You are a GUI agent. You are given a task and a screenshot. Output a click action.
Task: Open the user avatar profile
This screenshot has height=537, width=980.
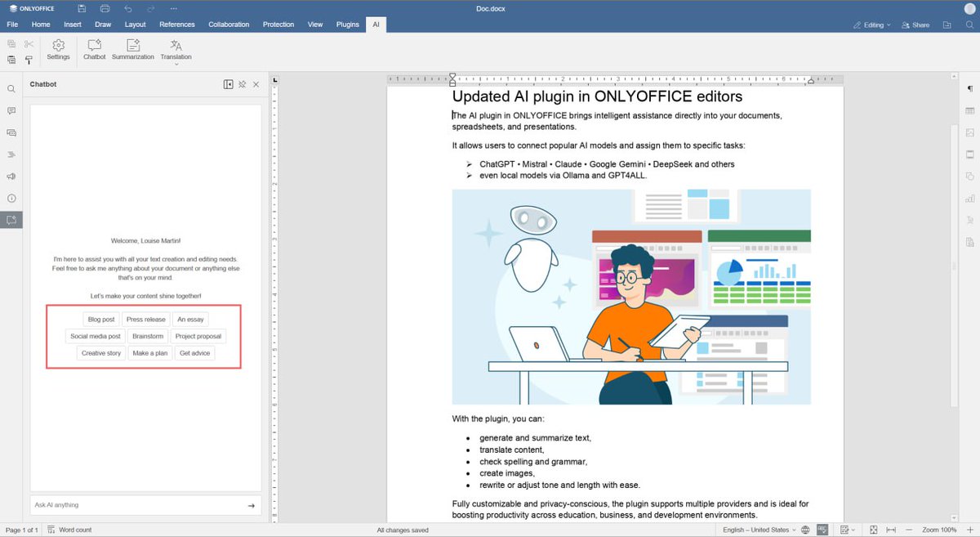[969, 8]
